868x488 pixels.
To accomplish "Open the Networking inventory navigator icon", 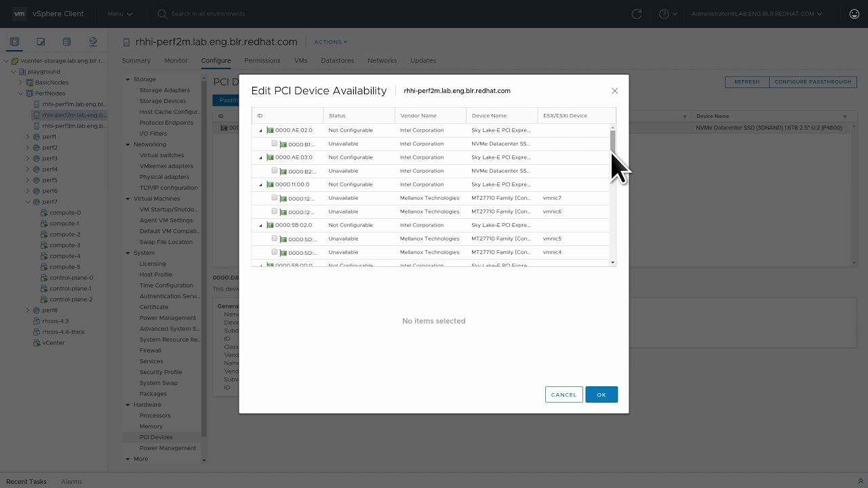I will pos(93,42).
